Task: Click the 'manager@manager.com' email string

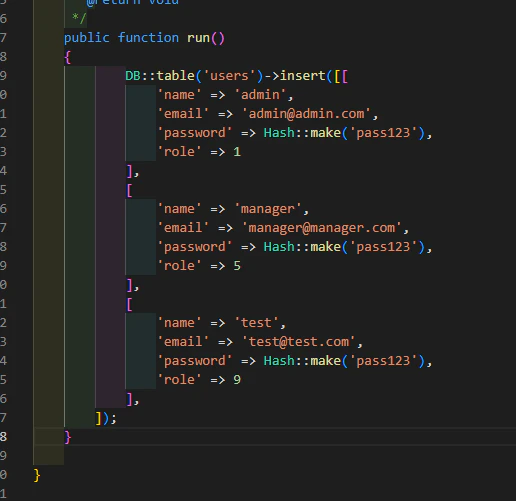Action: pyautogui.click(x=322, y=228)
